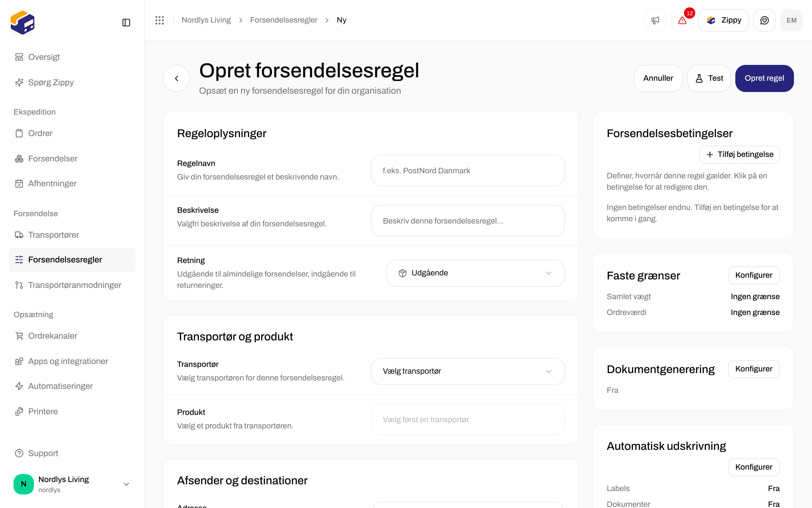The height and width of the screenshot is (508, 812).
Task: Configure Dokumentgenerering
Action: pos(754,369)
